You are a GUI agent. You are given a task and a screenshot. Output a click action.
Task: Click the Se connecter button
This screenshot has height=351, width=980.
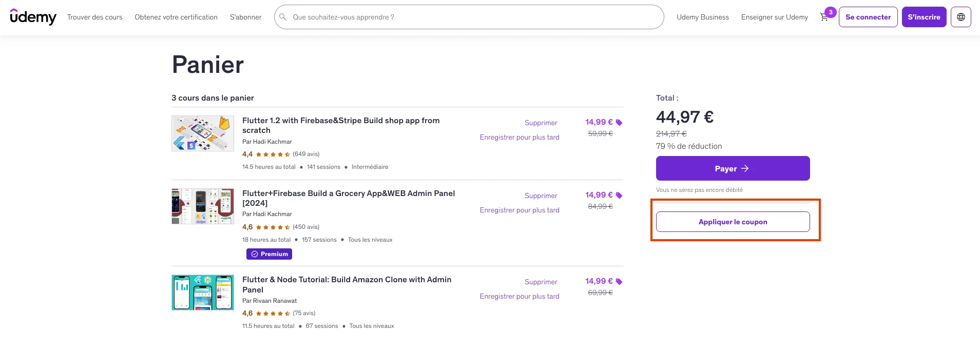point(868,17)
